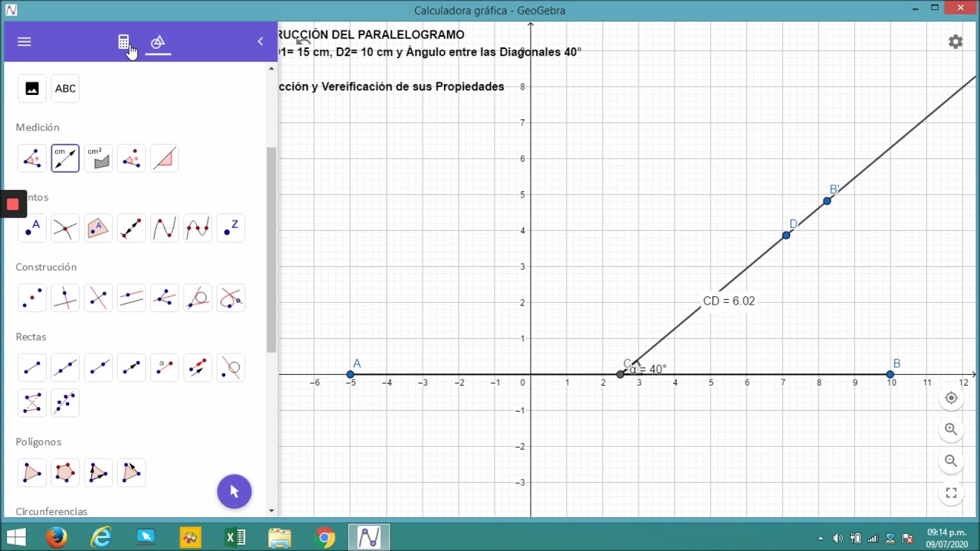Select the Vector Polygon tool

pos(98,473)
